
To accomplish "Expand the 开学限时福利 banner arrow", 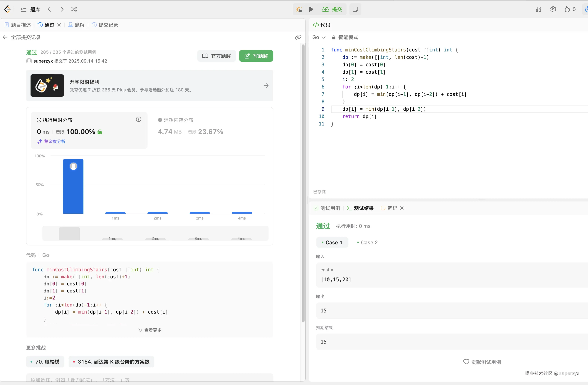I will click(x=266, y=86).
